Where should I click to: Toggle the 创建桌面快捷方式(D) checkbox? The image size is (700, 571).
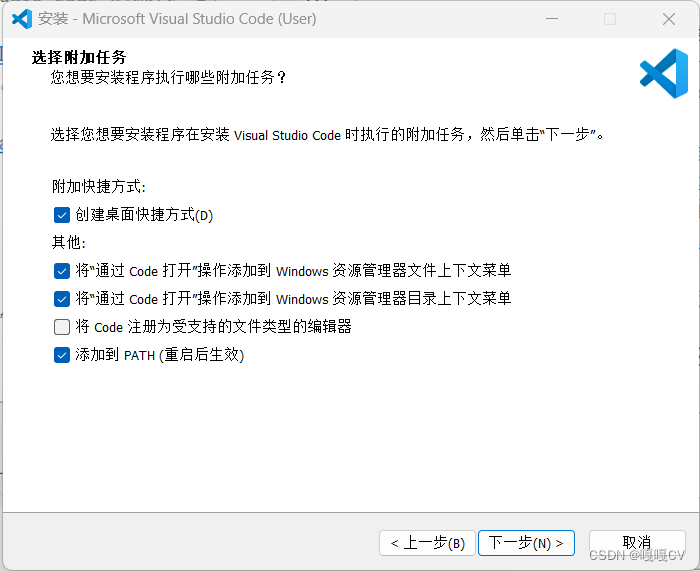coord(62,215)
